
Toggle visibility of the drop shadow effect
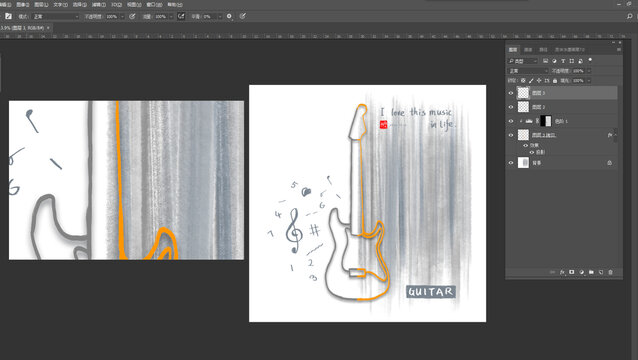[532, 152]
